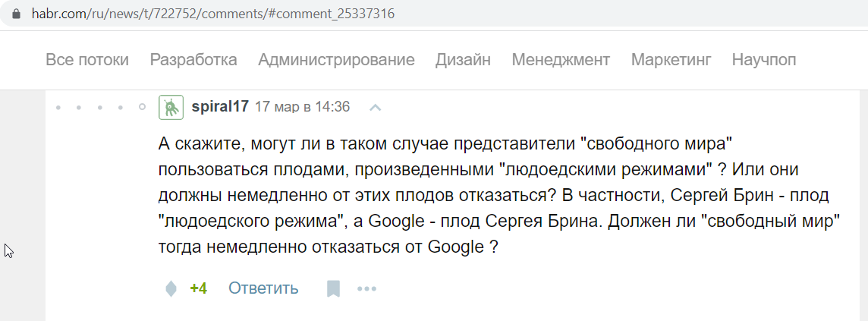868x321 pixels.
Task: Select the Администрирование flow
Action: (337, 60)
